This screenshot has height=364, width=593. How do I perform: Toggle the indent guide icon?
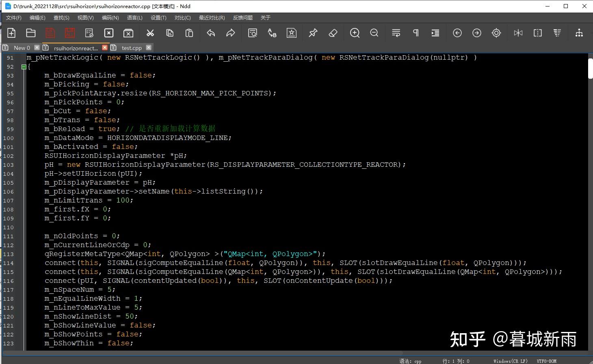pyautogui.click(x=435, y=33)
